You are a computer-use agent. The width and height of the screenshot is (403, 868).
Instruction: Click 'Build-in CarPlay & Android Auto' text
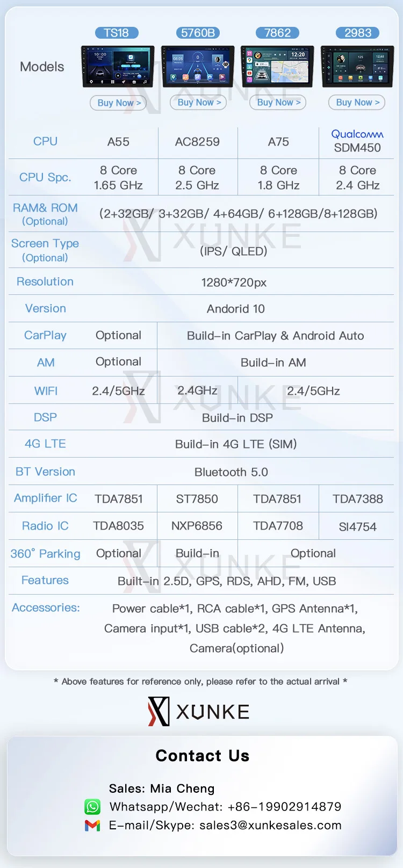pos(276,336)
